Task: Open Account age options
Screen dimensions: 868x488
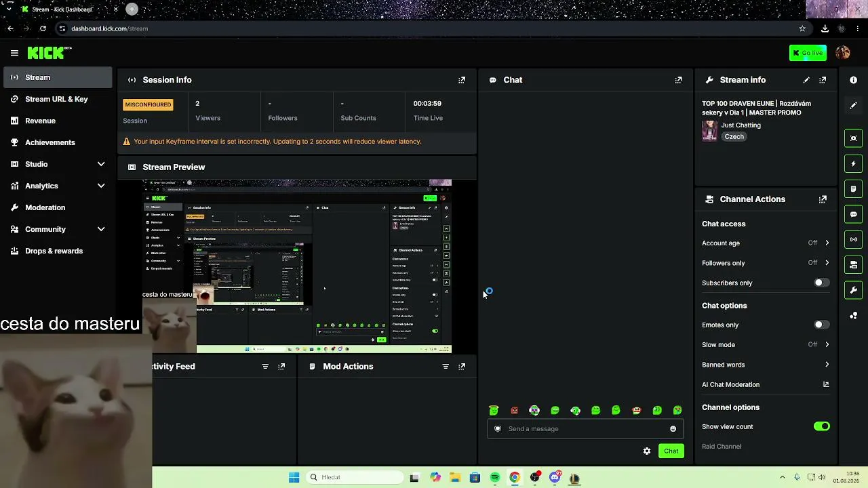Action: click(x=766, y=243)
